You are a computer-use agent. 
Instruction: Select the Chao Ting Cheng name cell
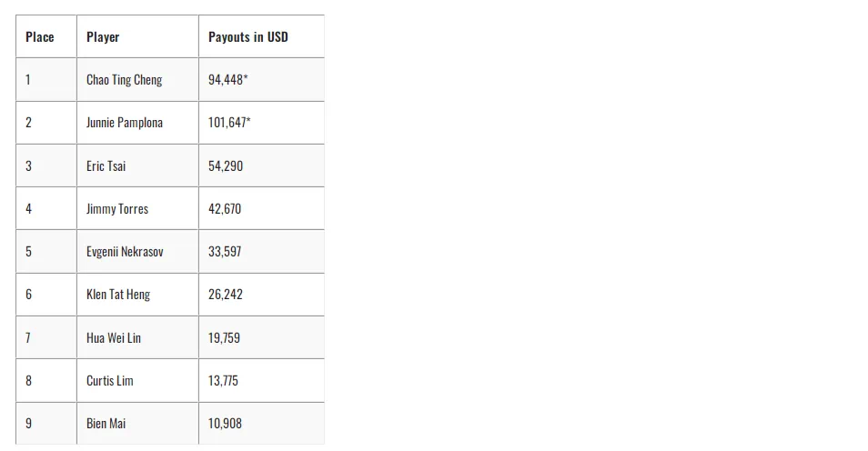(x=124, y=80)
